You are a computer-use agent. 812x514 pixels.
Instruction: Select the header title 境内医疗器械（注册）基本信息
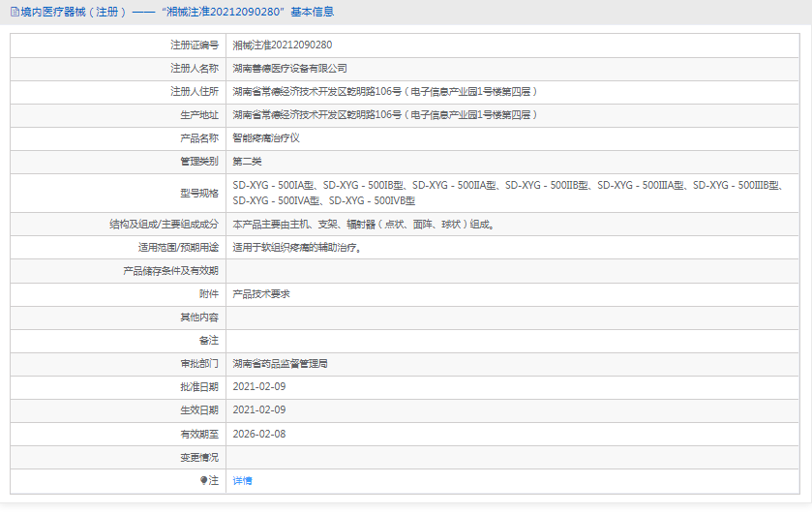coord(177,12)
